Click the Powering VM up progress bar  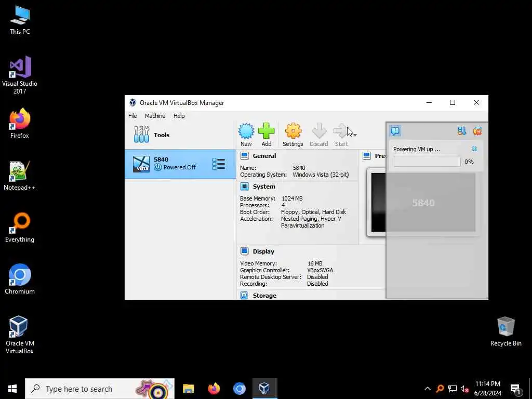(427, 162)
